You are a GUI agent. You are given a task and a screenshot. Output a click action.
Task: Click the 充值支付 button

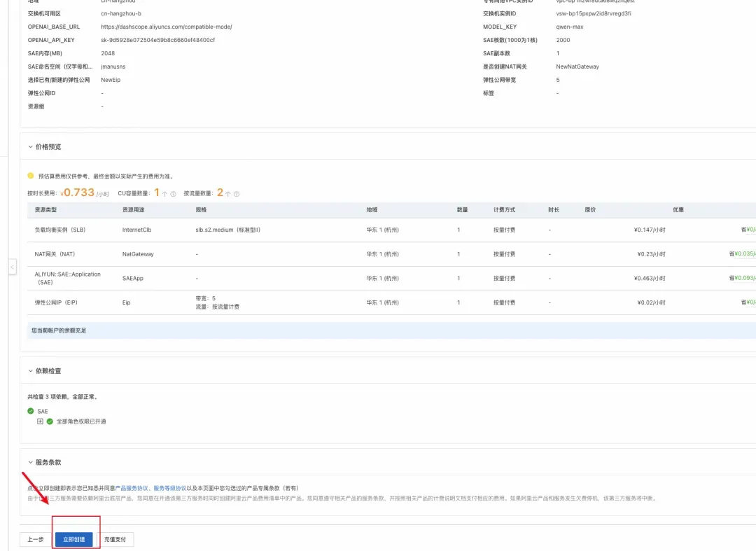coord(115,539)
